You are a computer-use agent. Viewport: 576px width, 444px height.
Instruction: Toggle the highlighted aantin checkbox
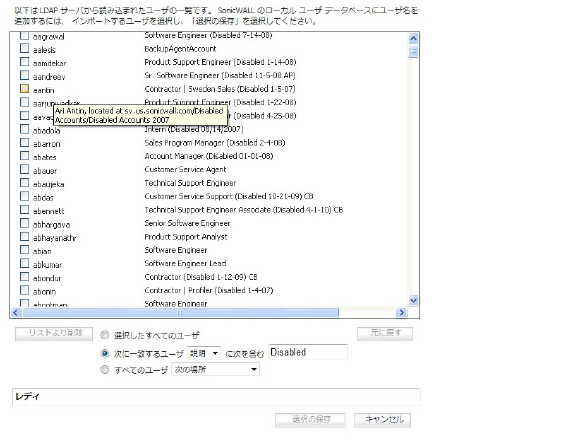24,89
